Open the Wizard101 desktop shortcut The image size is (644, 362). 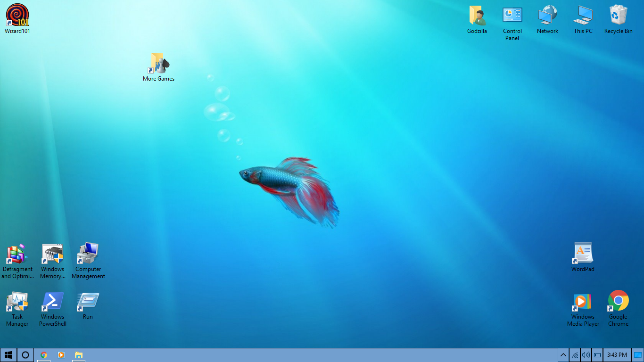(17, 19)
